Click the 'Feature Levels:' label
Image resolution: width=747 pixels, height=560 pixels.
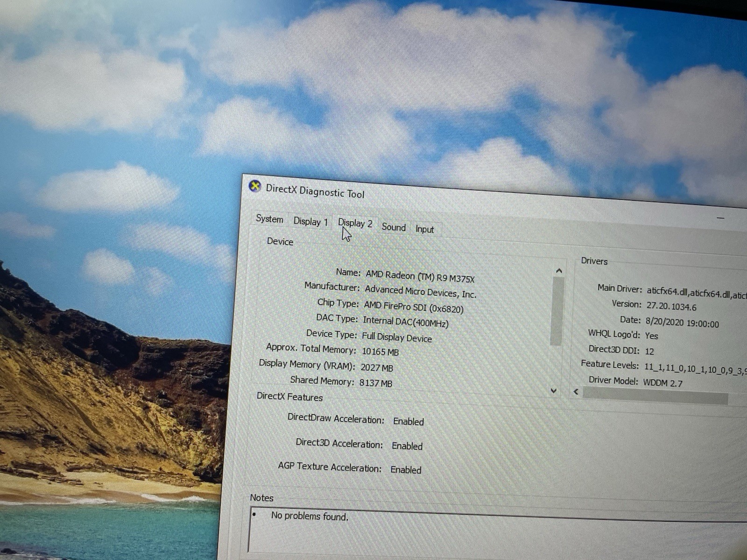tap(610, 364)
